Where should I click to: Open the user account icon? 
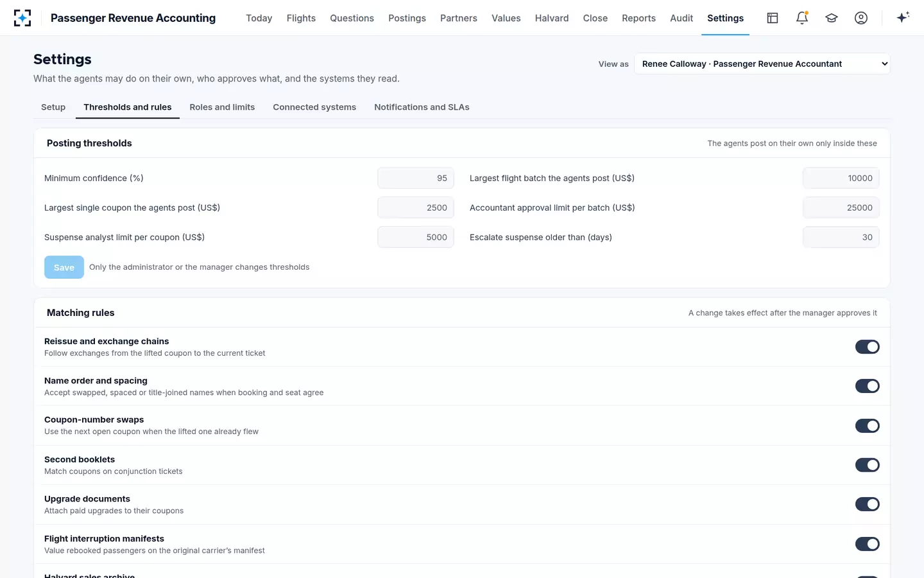(861, 18)
